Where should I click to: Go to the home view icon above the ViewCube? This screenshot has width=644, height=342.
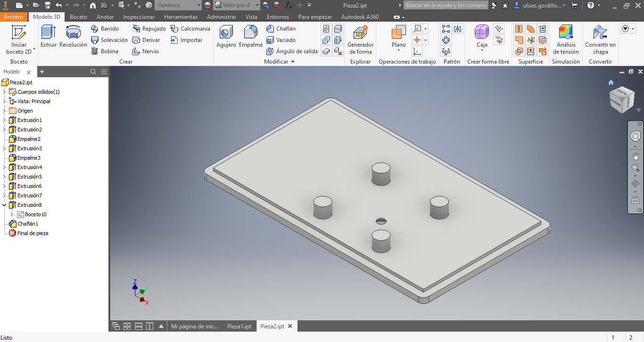point(611,82)
